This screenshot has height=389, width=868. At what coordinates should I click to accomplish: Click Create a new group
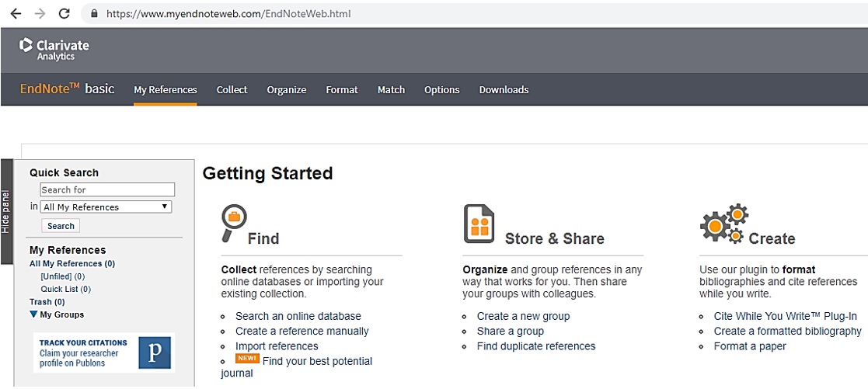(x=523, y=316)
